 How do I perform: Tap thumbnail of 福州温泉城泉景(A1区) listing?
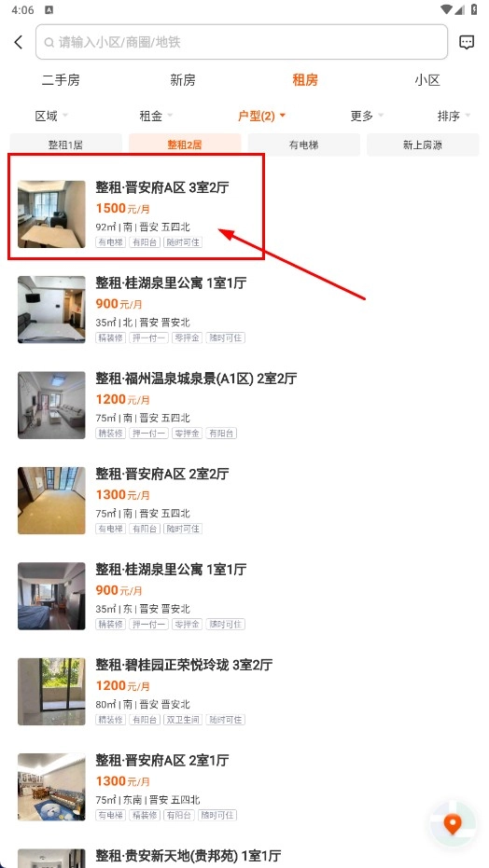51,406
